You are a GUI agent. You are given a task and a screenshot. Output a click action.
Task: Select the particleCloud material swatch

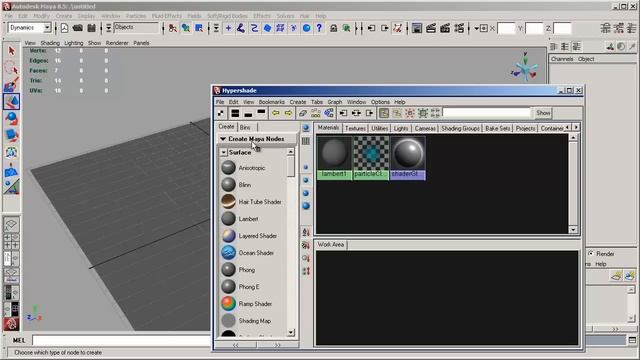point(371,158)
